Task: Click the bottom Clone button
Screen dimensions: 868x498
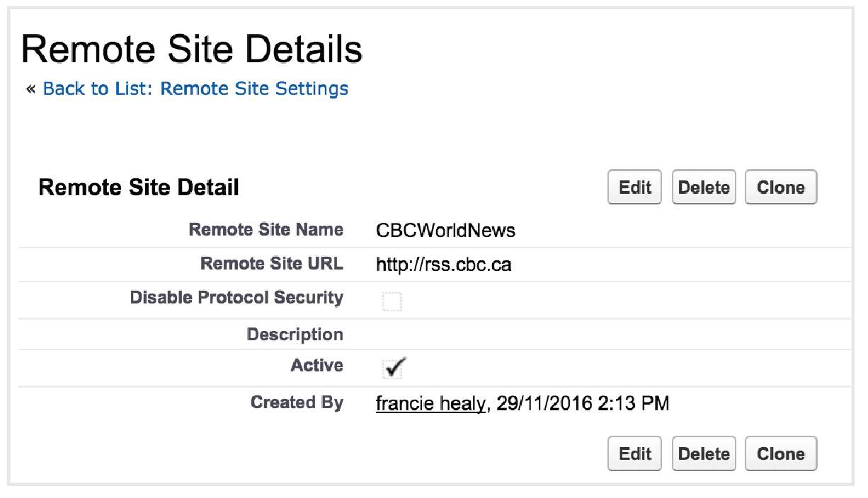Action: point(780,454)
